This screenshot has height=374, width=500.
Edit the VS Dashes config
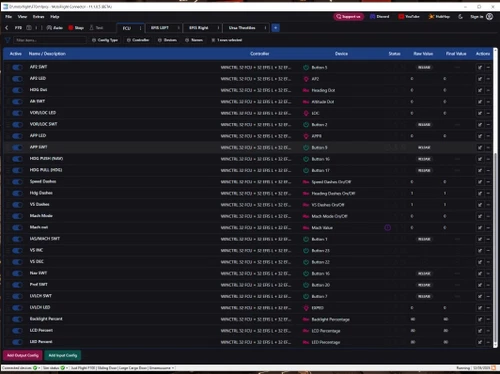[480, 205]
